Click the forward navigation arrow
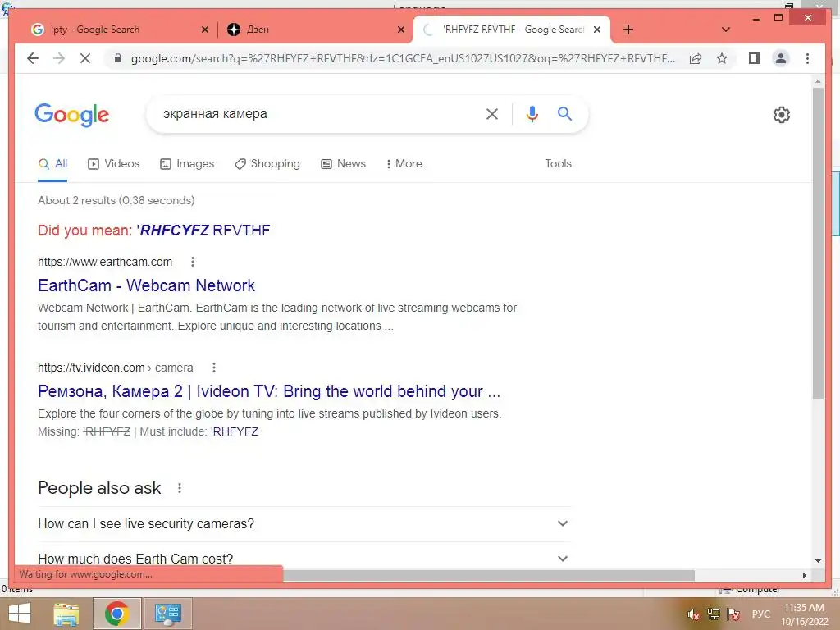Image resolution: width=840 pixels, height=630 pixels. [59, 58]
